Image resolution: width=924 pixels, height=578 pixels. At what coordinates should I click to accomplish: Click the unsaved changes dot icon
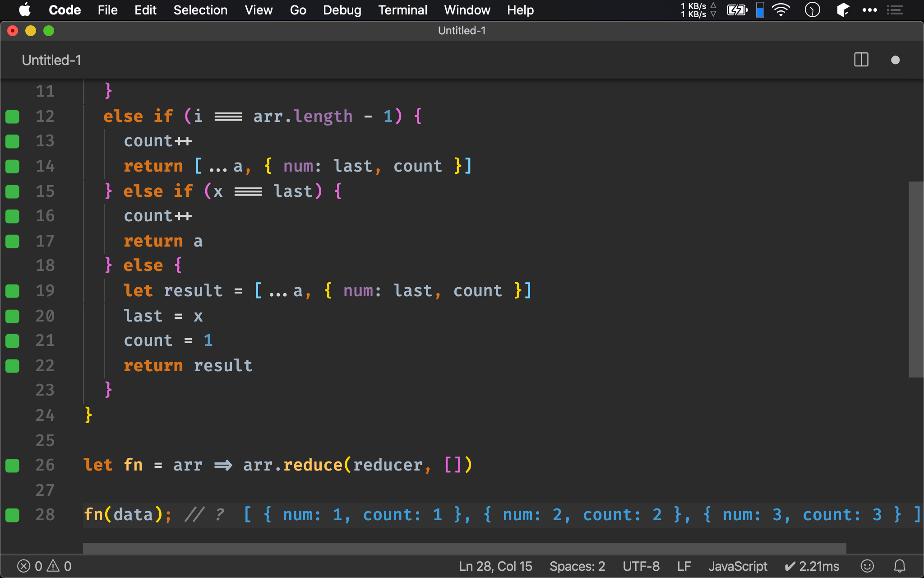click(895, 60)
